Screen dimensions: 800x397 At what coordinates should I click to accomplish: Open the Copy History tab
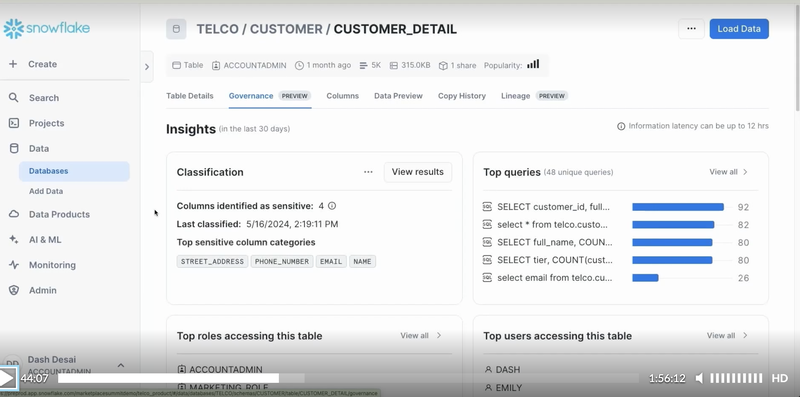462,95
